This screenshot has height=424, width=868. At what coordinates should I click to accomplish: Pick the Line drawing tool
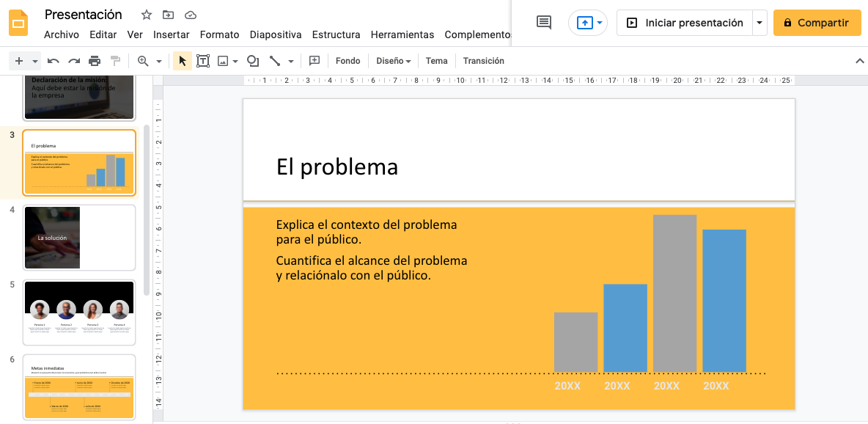click(276, 61)
